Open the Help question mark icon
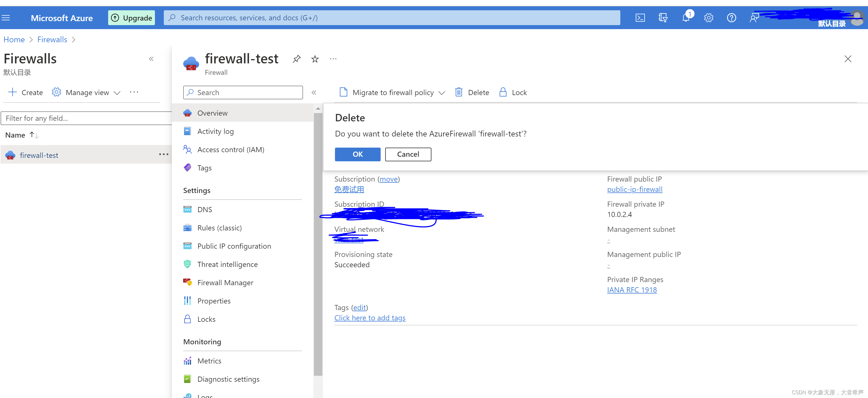 tap(732, 17)
